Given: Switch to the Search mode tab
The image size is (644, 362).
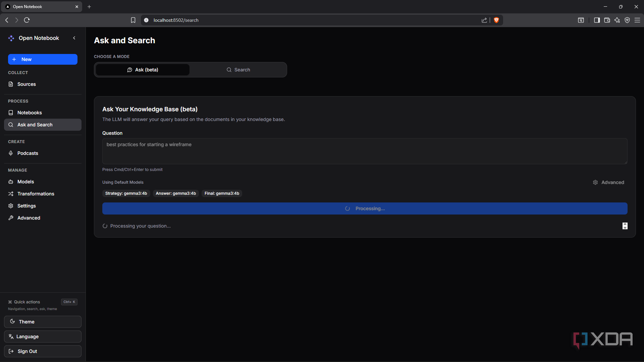Looking at the screenshot, I should click(238, 70).
